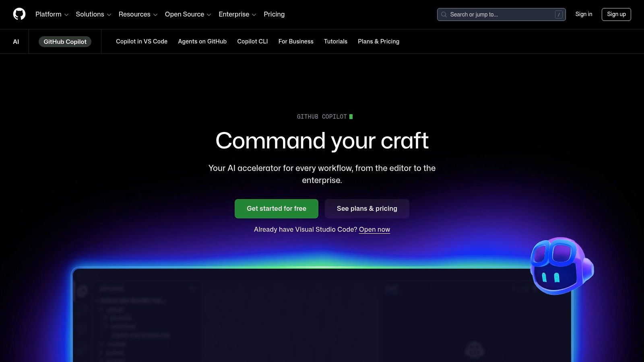This screenshot has height=362, width=644.
Task: Go to Pricing in top navigation
Action: pyautogui.click(x=274, y=14)
